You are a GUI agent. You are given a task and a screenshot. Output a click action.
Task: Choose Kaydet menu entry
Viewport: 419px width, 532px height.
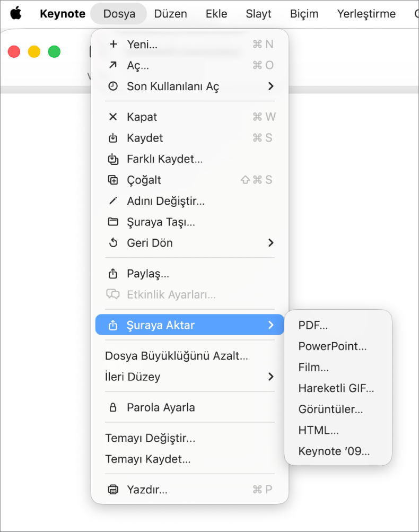click(190, 138)
